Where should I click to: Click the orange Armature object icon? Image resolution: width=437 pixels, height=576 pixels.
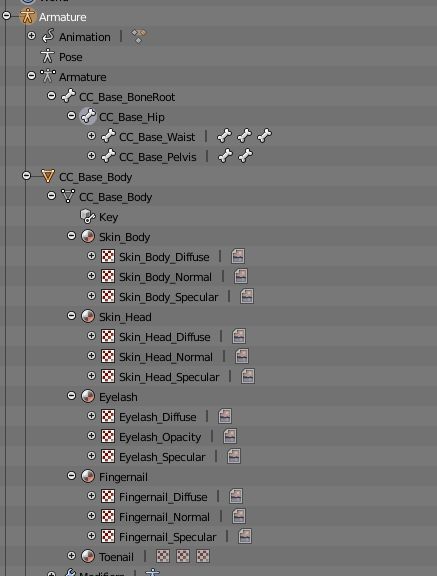[28, 16]
